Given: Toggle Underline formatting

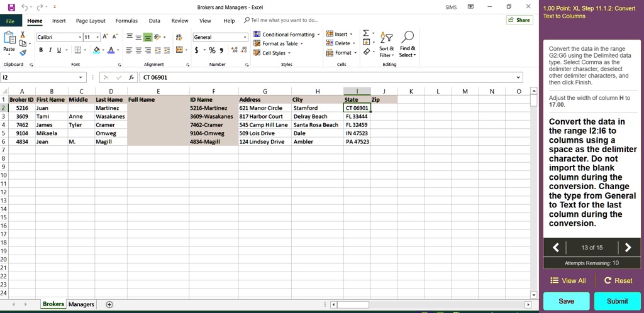Looking at the screenshot, I should [x=58, y=50].
